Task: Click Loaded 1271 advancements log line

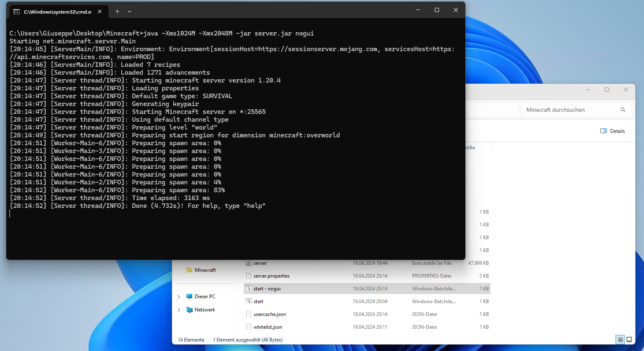Action: [110, 73]
